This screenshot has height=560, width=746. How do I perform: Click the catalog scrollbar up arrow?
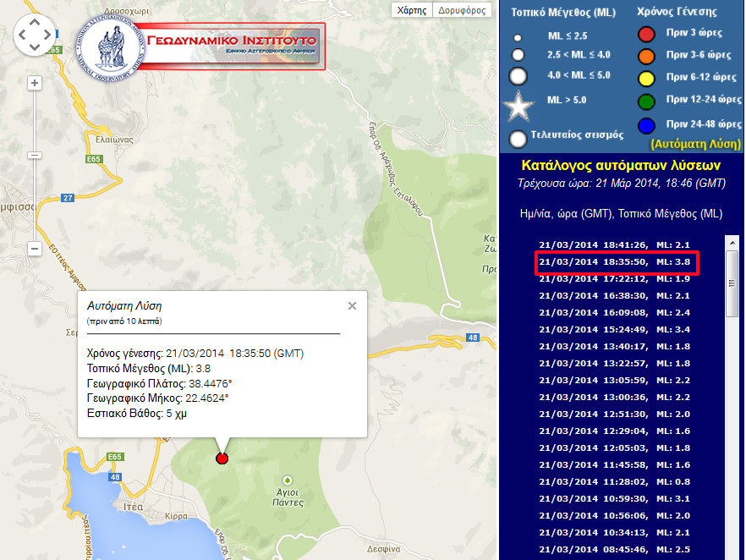click(732, 243)
